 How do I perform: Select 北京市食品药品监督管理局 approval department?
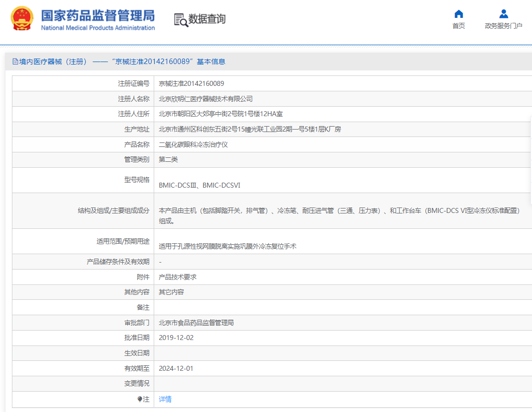pyautogui.click(x=196, y=323)
